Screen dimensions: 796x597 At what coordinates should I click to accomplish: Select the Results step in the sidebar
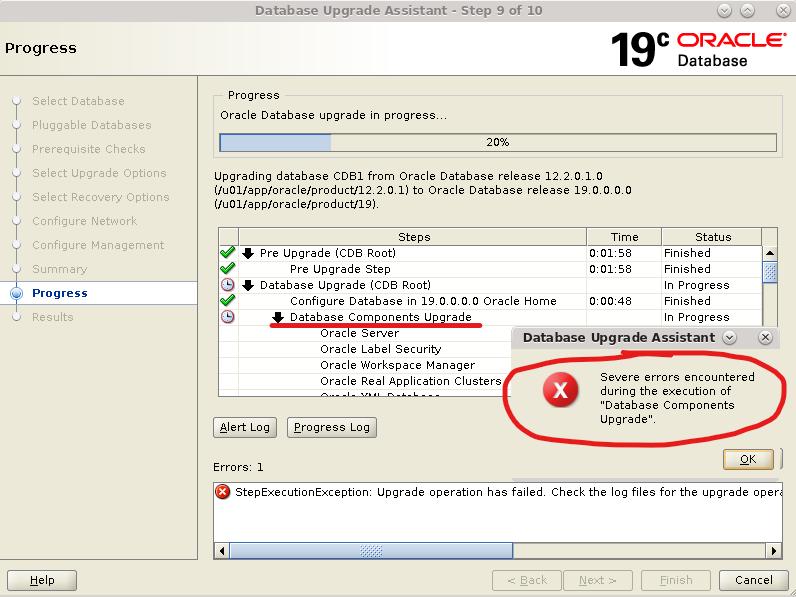coord(52,317)
